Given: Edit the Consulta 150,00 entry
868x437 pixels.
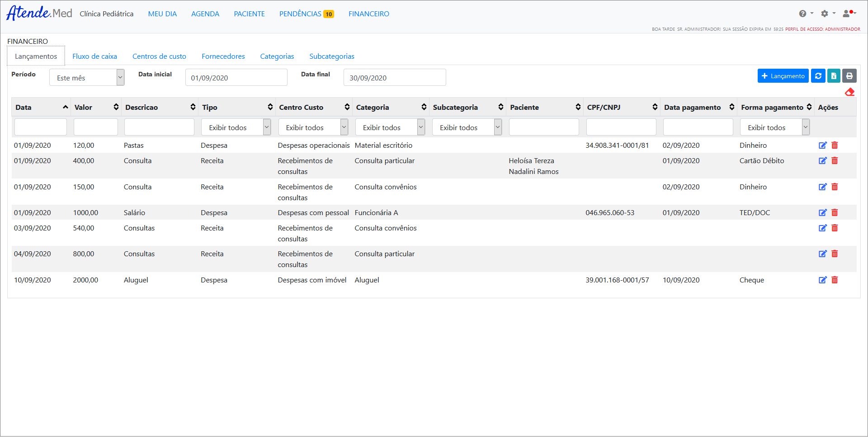Looking at the screenshot, I should [823, 187].
